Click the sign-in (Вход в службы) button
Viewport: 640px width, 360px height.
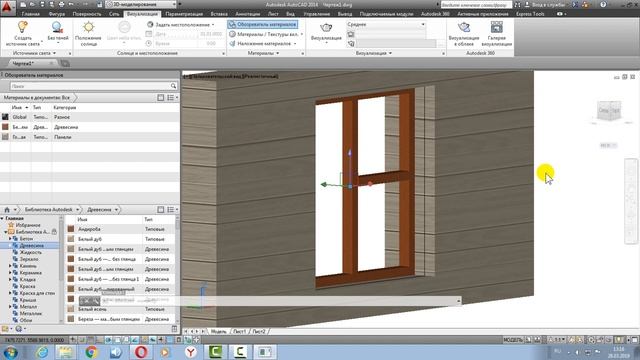[x=545, y=5]
